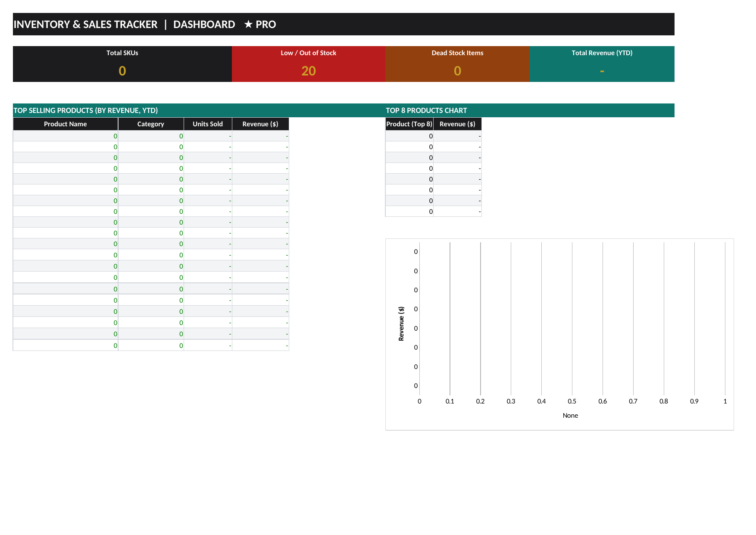
Task: Click the Total Revenue (YTD) dash value
Action: click(x=602, y=71)
